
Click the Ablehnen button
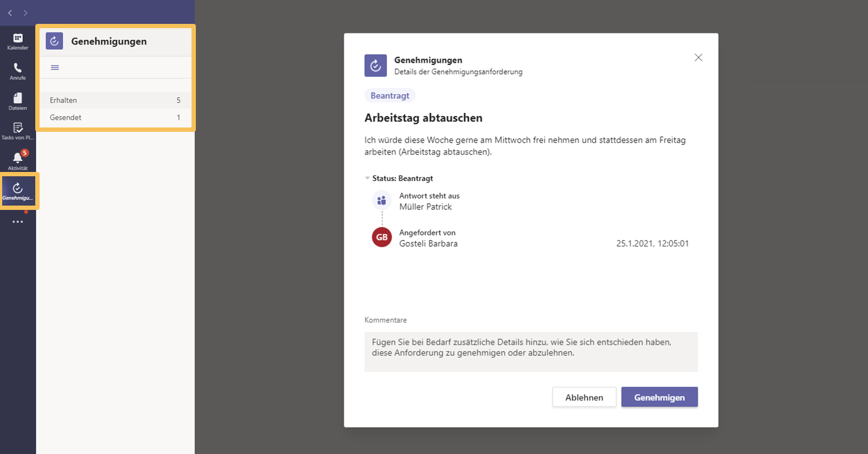(584, 397)
